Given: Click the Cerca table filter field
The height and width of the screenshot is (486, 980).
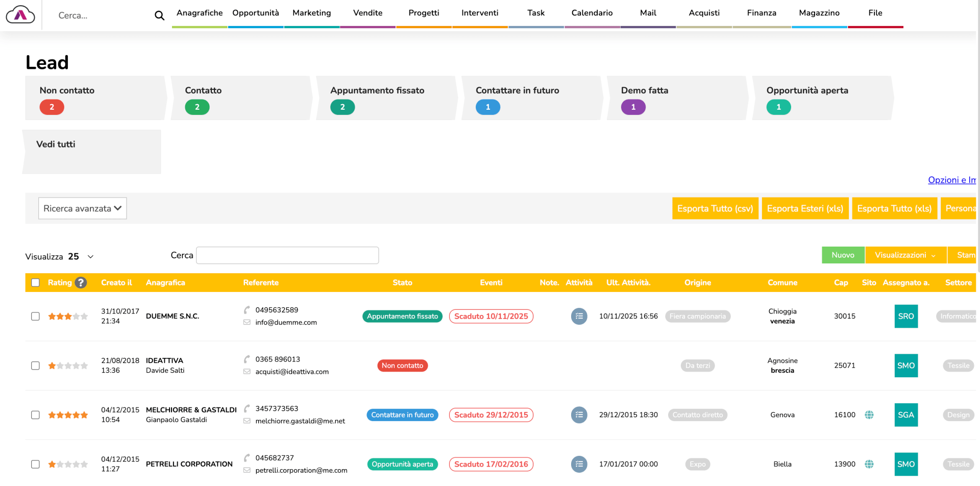Looking at the screenshot, I should click(x=287, y=255).
